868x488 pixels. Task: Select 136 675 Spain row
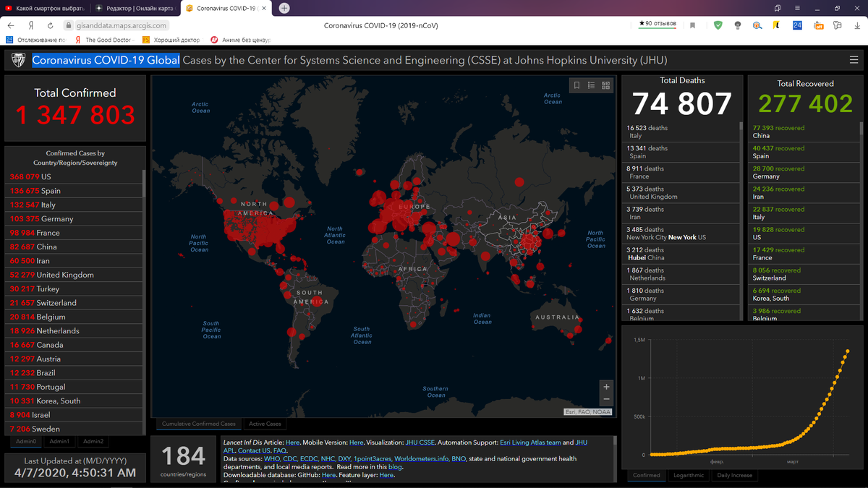(x=73, y=191)
